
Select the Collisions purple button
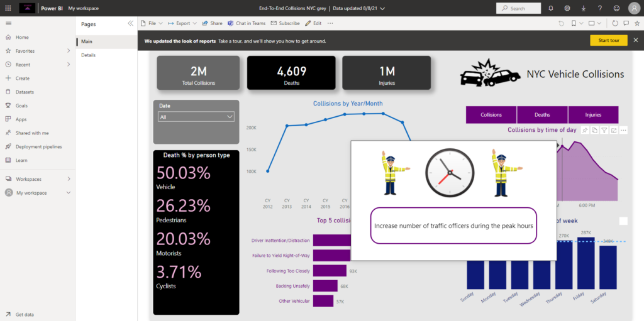(491, 115)
